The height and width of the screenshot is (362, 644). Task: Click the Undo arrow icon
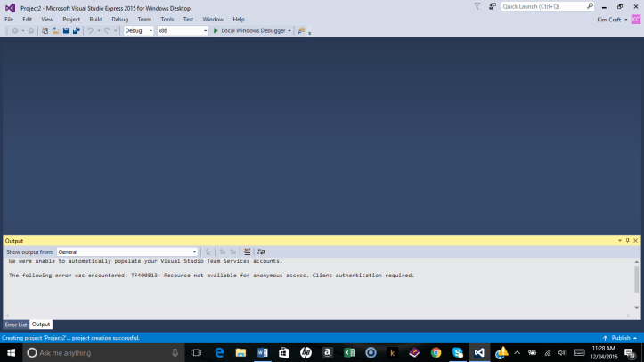coord(90,31)
